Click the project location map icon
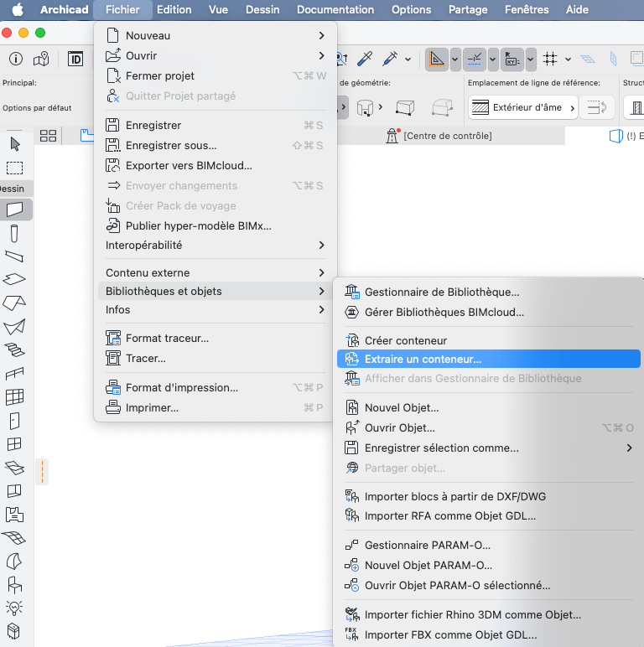This screenshot has width=644, height=647. click(x=41, y=59)
